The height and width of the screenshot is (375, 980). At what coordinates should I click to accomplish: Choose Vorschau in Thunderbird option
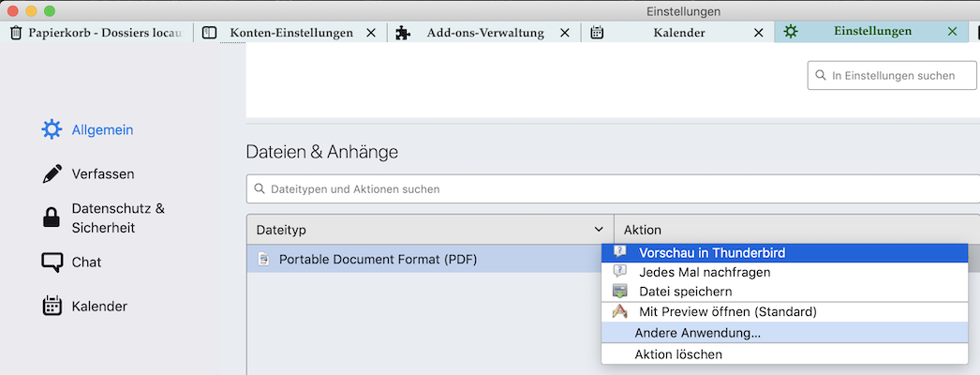(x=712, y=252)
